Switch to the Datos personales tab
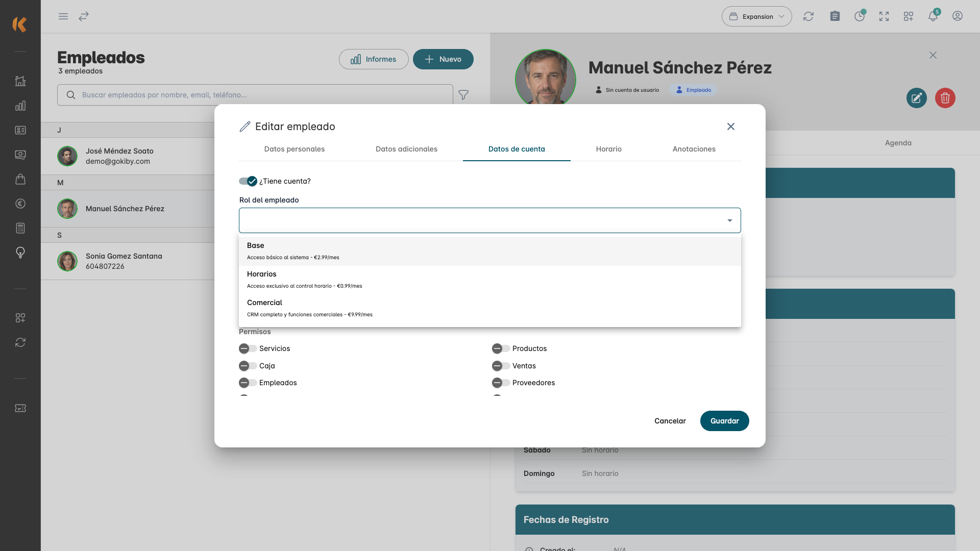This screenshot has width=980, height=551. tap(295, 149)
